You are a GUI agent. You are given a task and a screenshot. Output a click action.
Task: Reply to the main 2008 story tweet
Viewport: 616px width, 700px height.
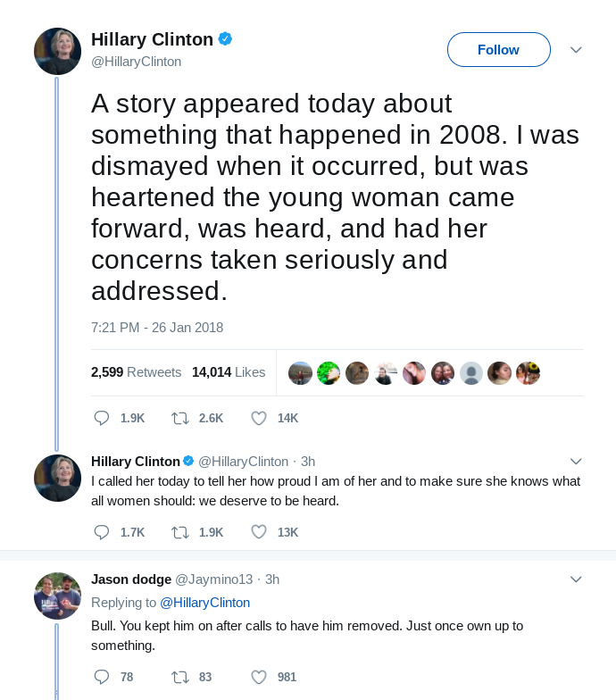[x=102, y=418]
